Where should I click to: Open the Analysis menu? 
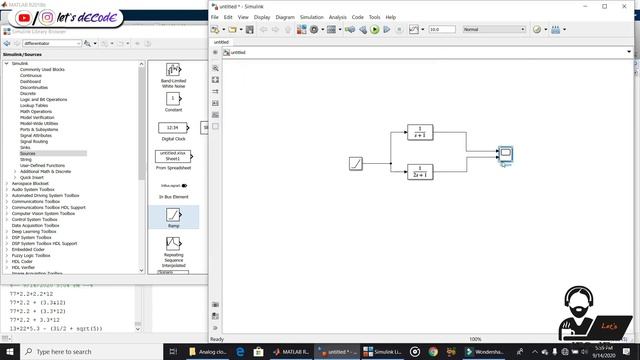[x=338, y=17]
